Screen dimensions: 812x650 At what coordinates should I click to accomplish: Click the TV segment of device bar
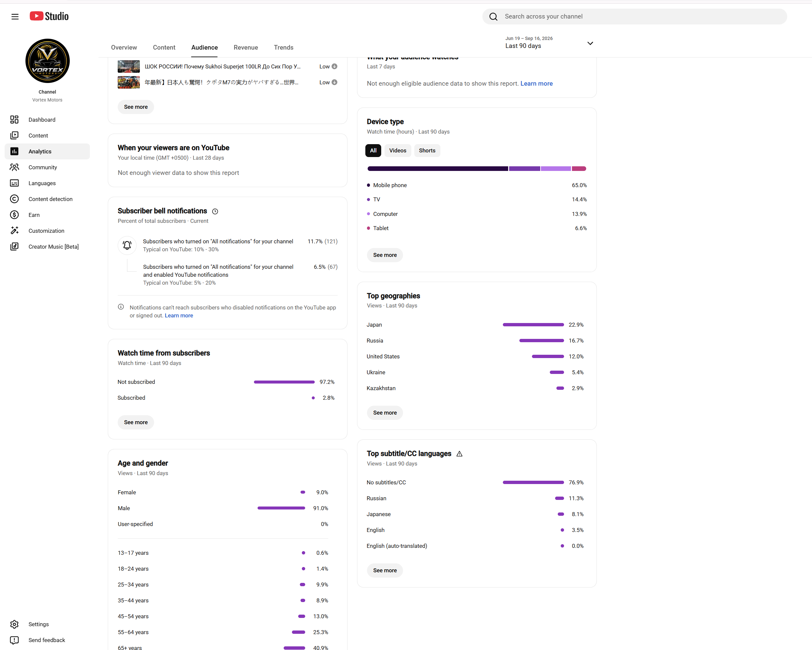pyautogui.click(x=524, y=169)
